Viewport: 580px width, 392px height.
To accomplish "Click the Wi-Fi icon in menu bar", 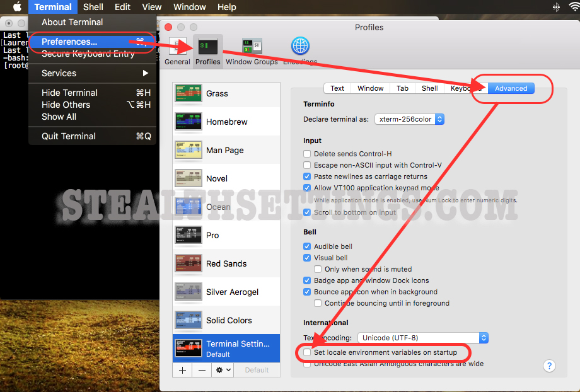I will tap(572, 7).
